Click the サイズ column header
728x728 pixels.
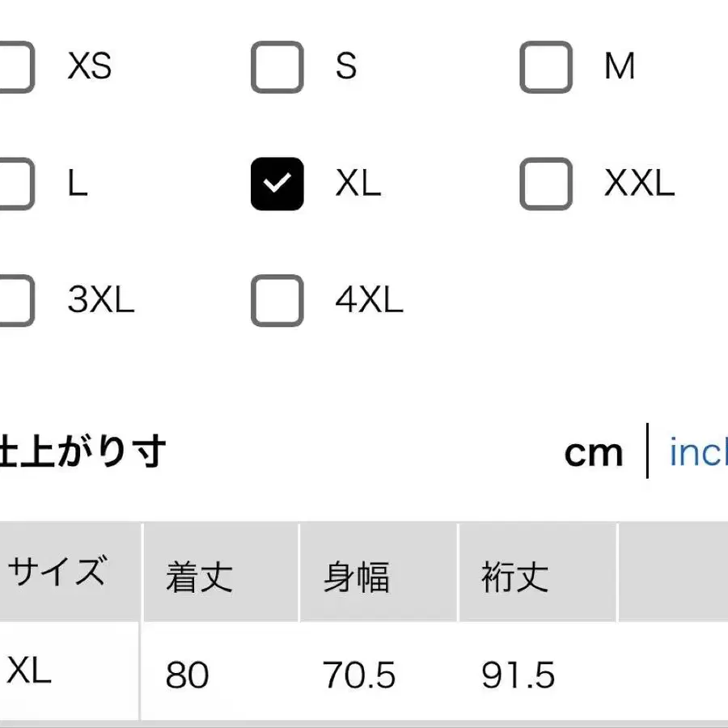[57, 573]
